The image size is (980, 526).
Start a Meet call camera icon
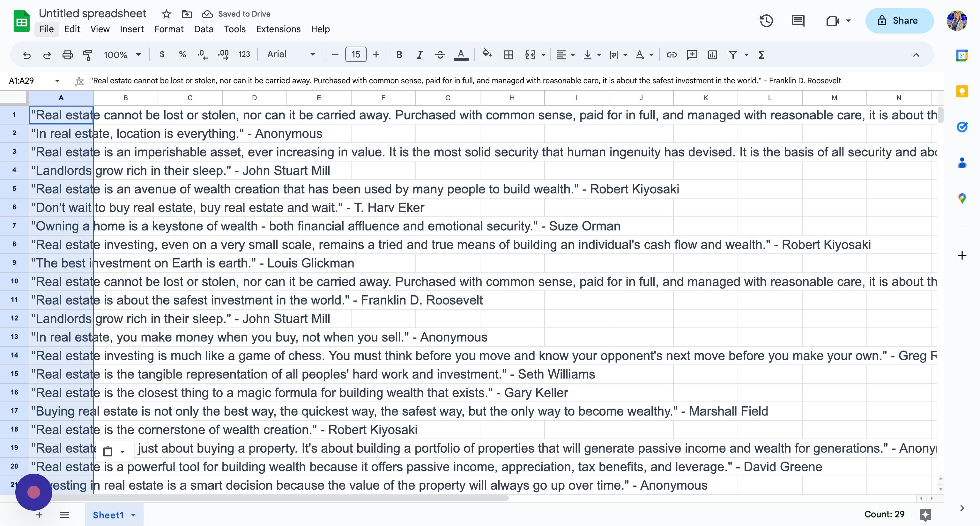(x=833, y=20)
